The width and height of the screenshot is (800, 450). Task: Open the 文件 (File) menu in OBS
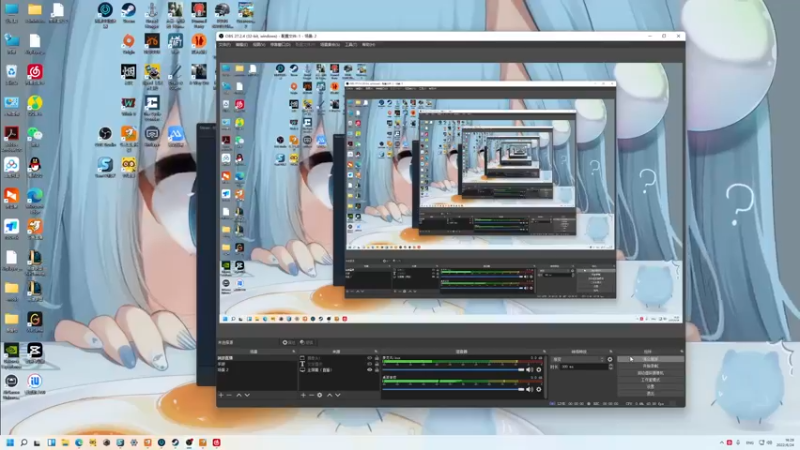pyautogui.click(x=224, y=45)
